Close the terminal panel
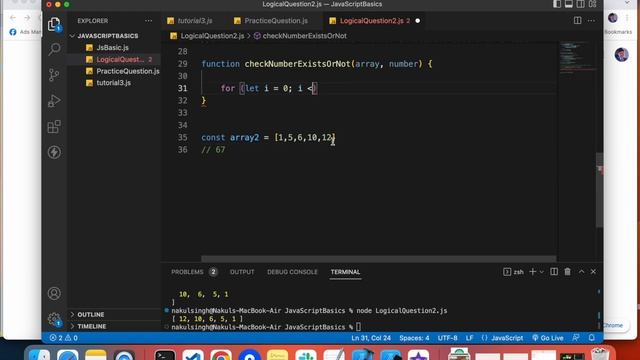 (x=593, y=272)
